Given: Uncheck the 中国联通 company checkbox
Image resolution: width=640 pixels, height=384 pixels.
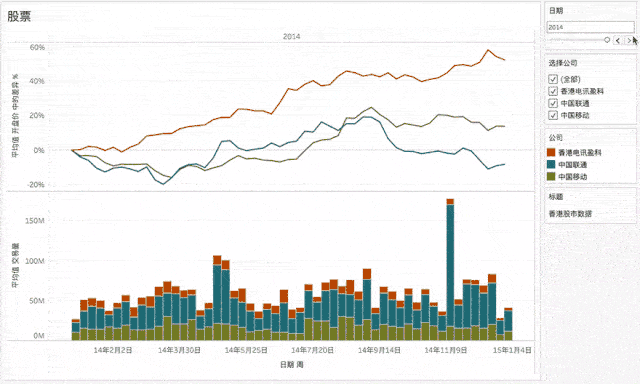Looking at the screenshot, I should (x=553, y=103).
